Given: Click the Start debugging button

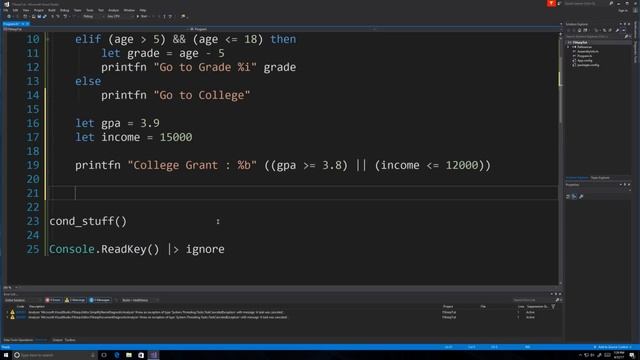Looking at the screenshot, I should [142, 16].
